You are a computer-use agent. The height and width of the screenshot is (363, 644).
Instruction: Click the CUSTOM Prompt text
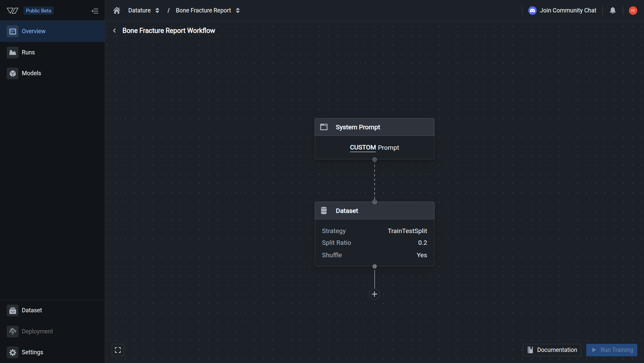click(x=374, y=148)
